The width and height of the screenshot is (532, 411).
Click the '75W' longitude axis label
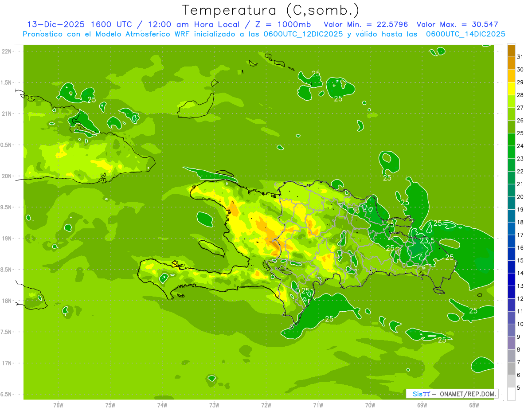(x=110, y=405)
